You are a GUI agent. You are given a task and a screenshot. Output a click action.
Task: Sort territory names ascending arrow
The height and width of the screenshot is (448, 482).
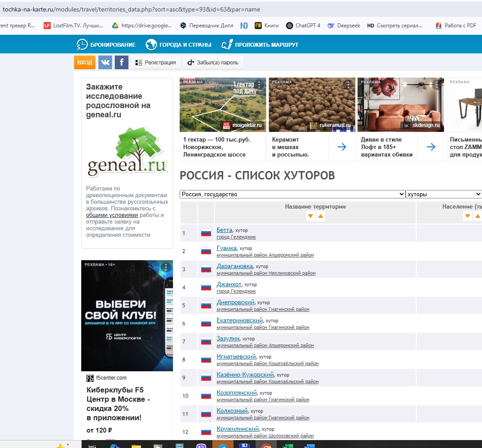(320, 216)
